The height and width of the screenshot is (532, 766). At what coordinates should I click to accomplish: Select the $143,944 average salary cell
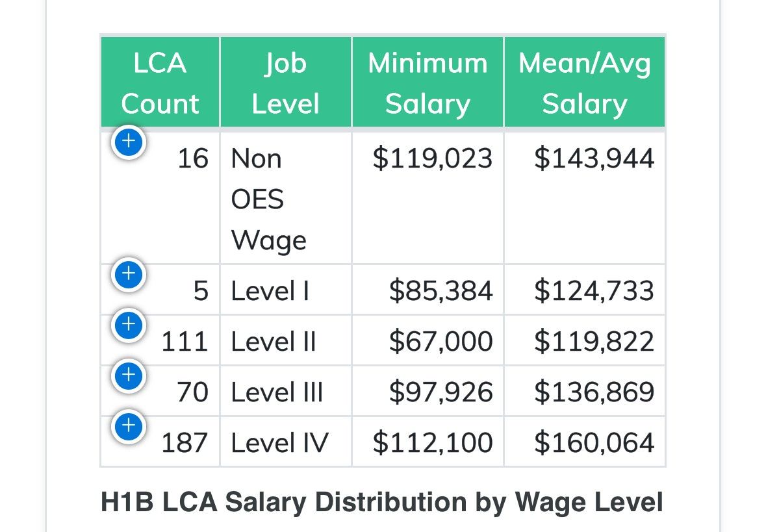click(x=584, y=198)
